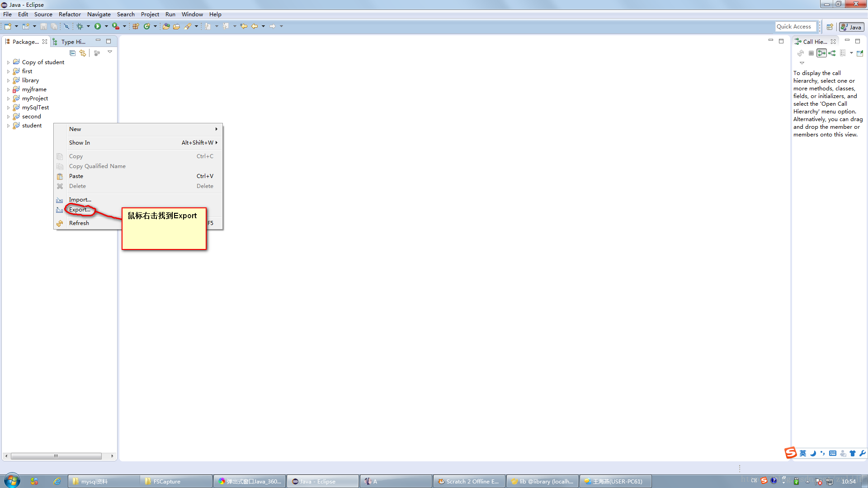Image resolution: width=868 pixels, height=488 pixels.
Task: Choose Paste from the context menu
Action: click(x=138, y=176)
